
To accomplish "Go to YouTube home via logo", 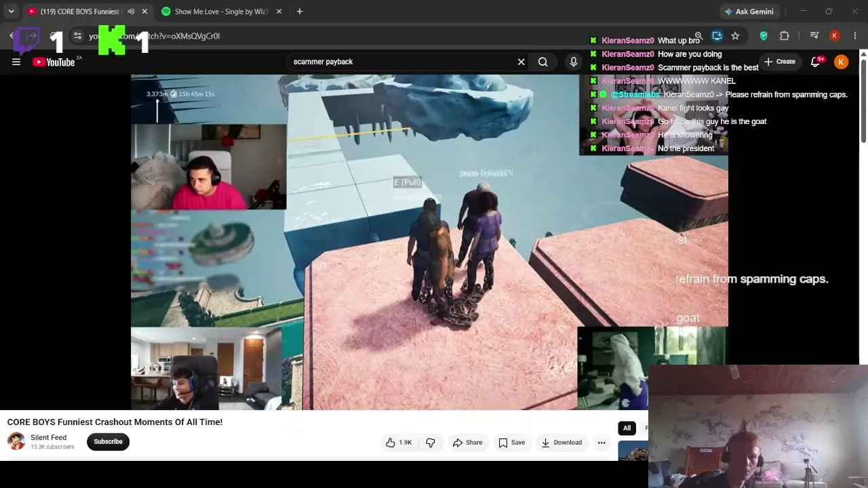I will (x=54, y=62).
